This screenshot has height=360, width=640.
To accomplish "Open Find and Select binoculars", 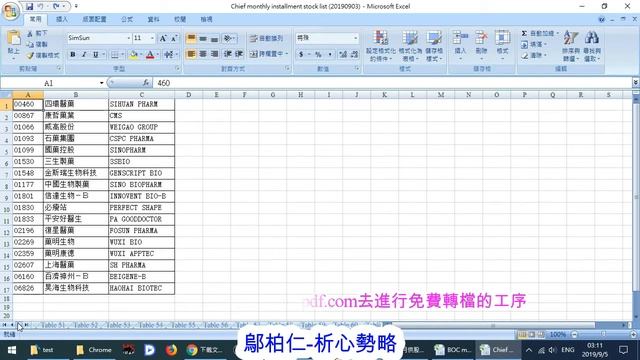I will [592, 46].
